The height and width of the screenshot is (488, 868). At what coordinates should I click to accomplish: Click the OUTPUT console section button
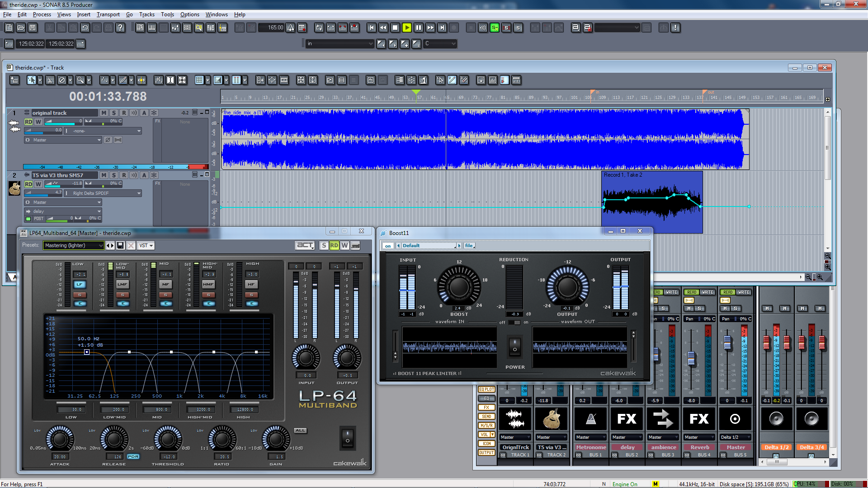coord(486,453)
